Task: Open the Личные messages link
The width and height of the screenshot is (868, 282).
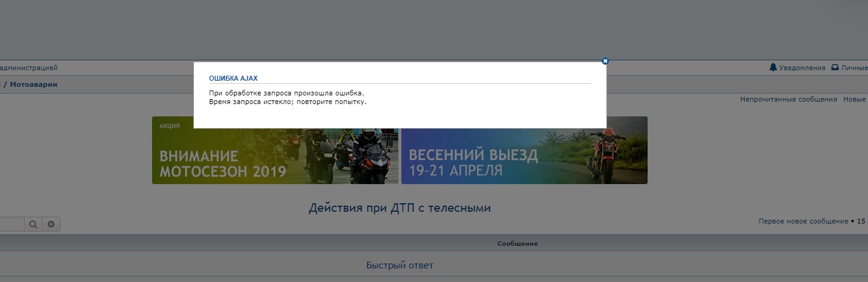Action: coord(854,68)
